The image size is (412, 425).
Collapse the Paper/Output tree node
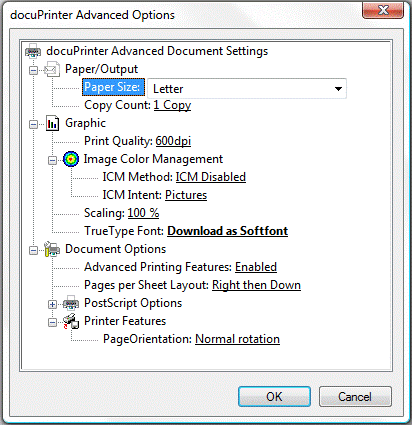(x=33, y=70)
